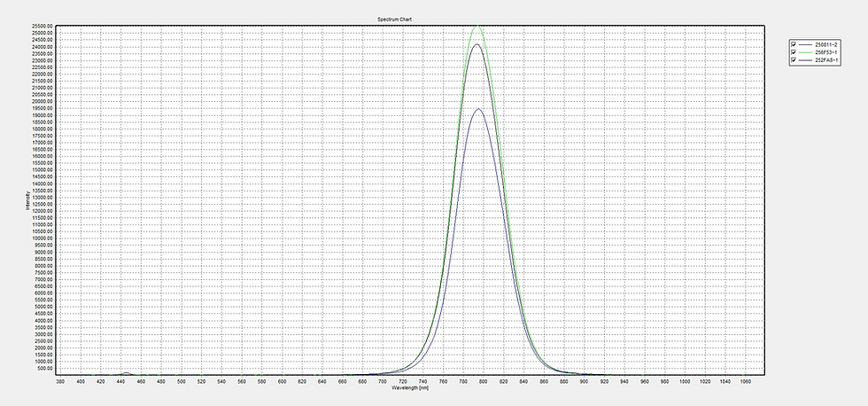Click the Intensity axis label
Screen dimensions: 868x406
27,200
